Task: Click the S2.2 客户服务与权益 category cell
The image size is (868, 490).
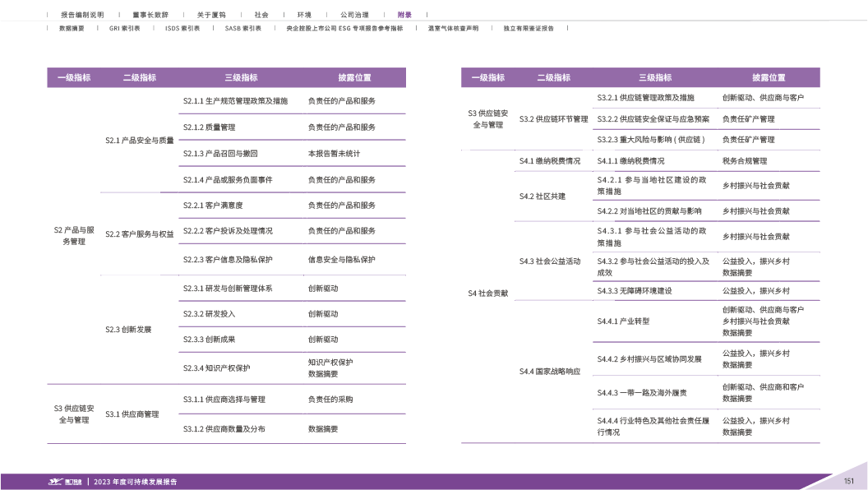Action: coord(140,234)
